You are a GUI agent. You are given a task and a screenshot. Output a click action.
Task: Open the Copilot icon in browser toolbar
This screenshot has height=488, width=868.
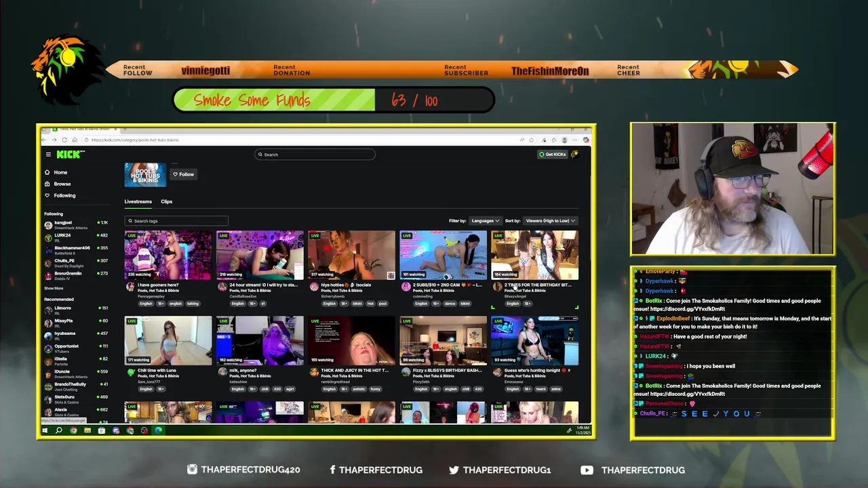[586, 140]
